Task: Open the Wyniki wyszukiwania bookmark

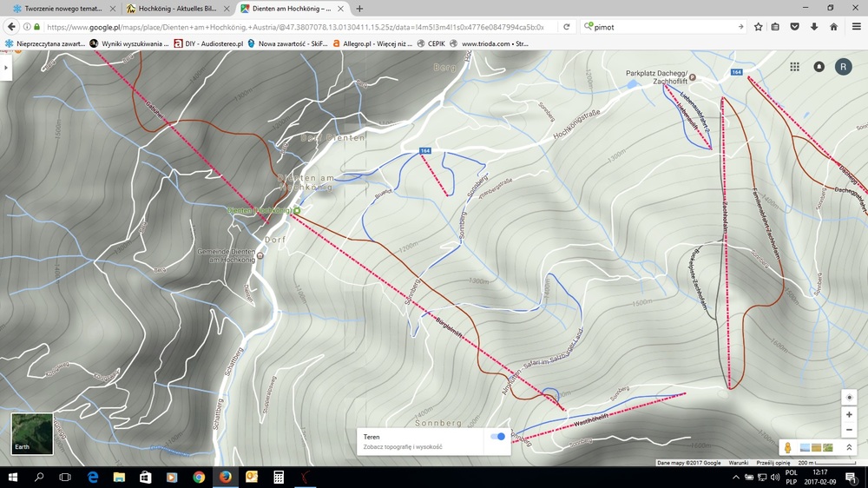Action: pyautogui.click(x=129, y=43)
